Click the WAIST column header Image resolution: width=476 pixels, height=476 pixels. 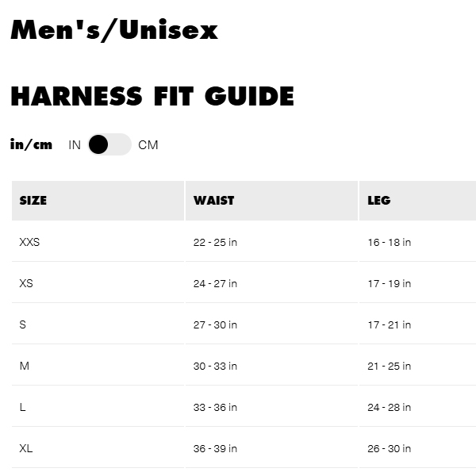pos(213,201)
